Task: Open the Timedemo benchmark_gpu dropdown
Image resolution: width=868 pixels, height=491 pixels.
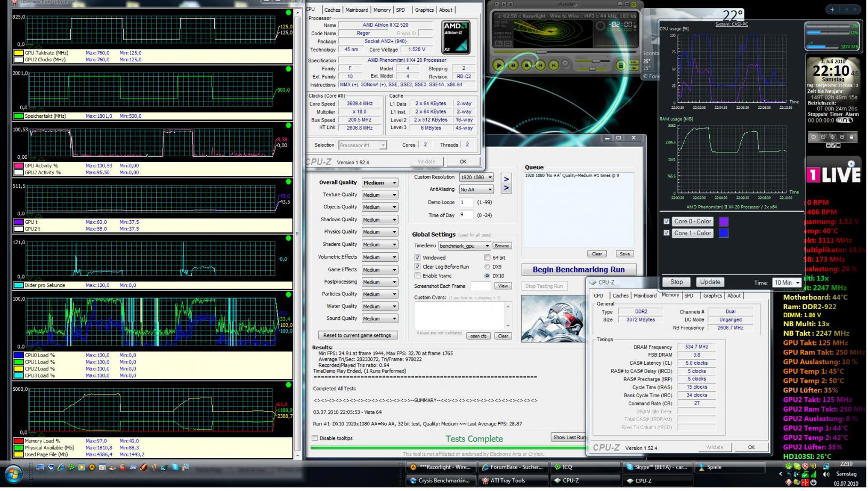Action: click(x=464, y=246)
